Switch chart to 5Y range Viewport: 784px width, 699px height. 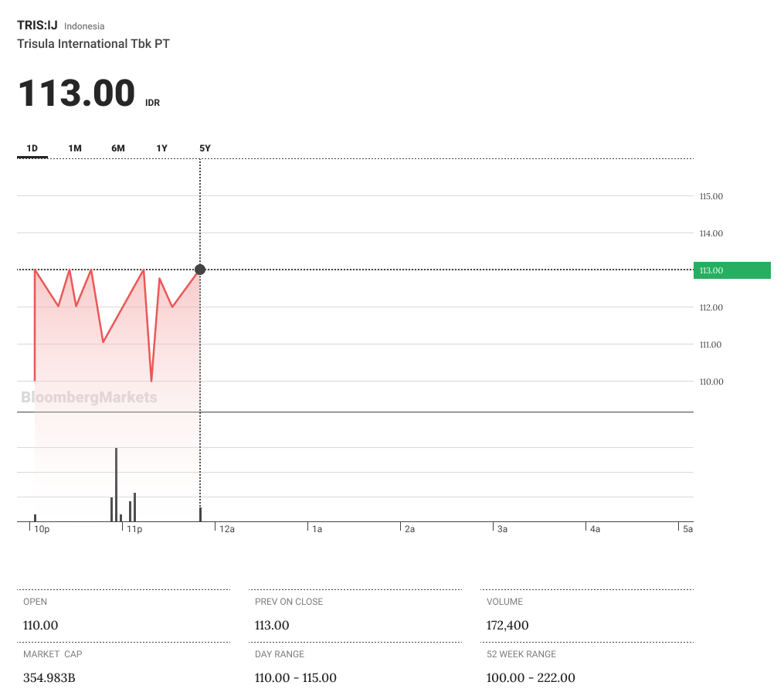(x=205, y=148)
